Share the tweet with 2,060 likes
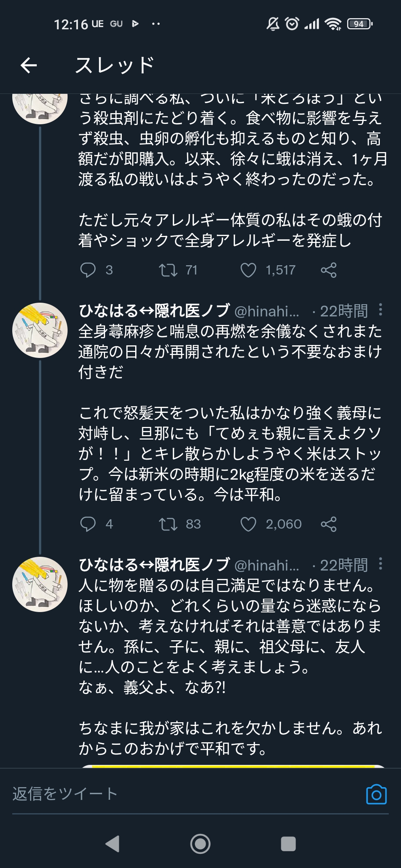 point(329,524)
